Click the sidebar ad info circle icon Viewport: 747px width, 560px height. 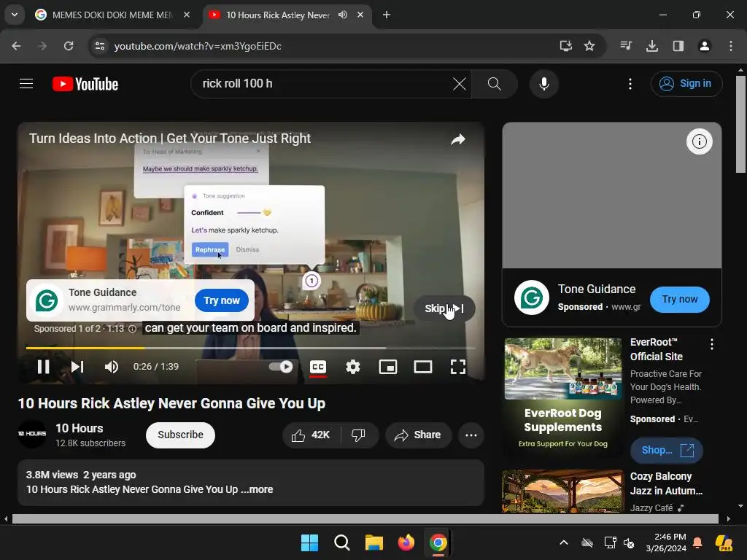[x=699, y=141]
